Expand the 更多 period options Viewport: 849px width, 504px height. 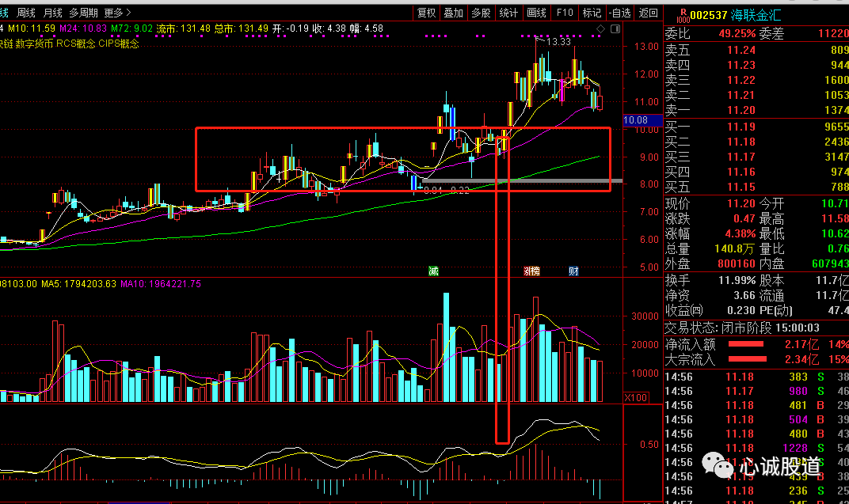pyautogui.click(x=117, y=13)
